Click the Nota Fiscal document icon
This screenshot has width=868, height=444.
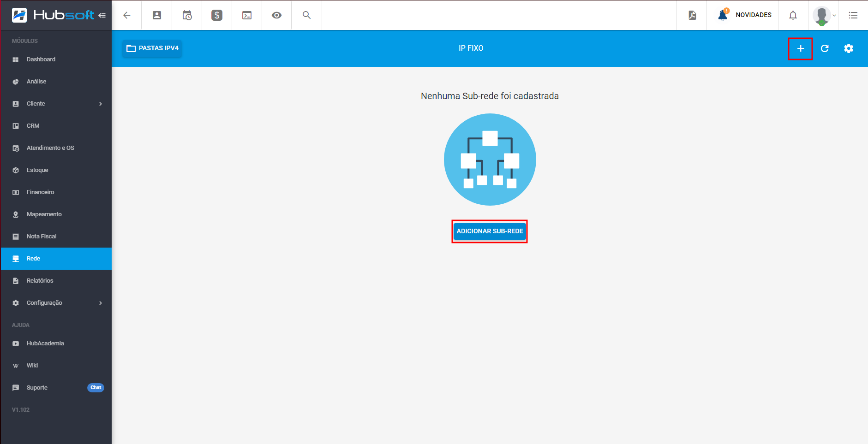point(16,237)
